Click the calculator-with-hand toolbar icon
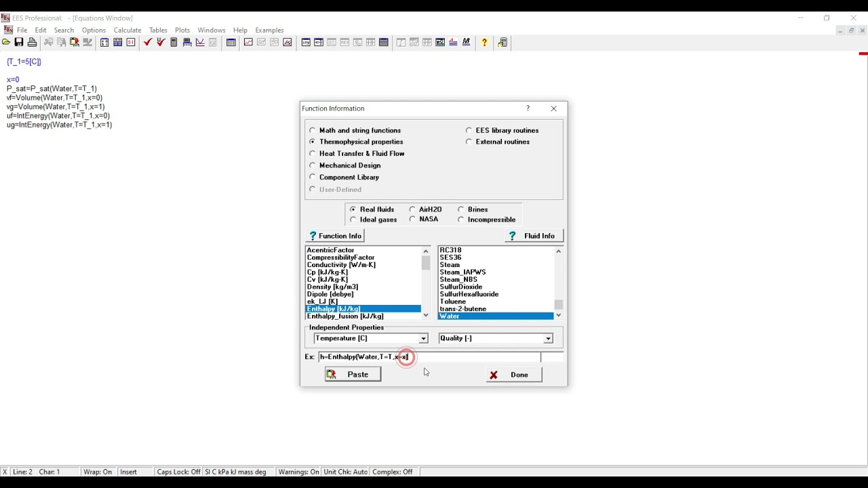 (x=502, y=42)
